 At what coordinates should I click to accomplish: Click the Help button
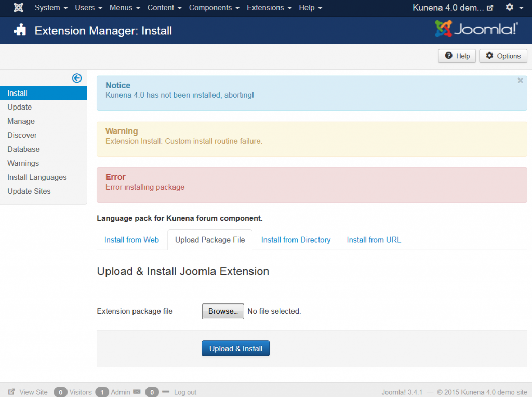click(x=457, y=56)
